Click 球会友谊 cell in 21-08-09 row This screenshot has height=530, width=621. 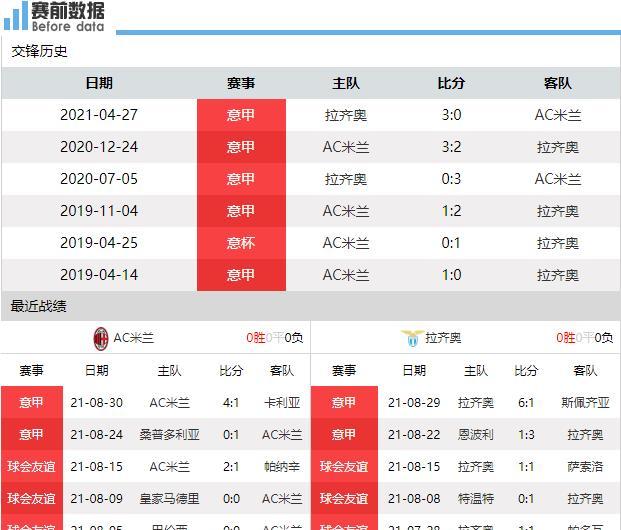coord(32,499)
